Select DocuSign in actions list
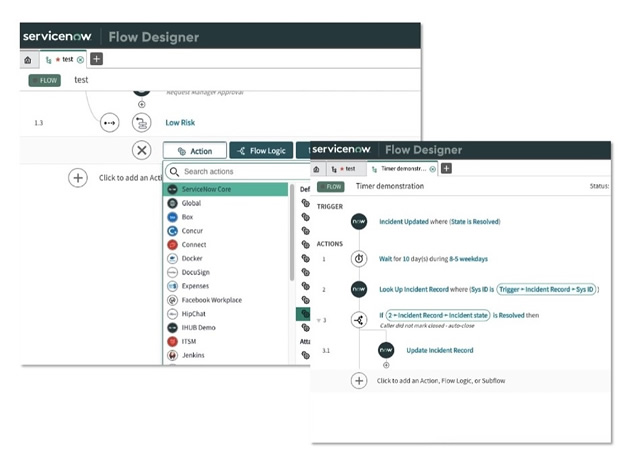The height and width of the screenshot is (460, 630). (225, 272)
